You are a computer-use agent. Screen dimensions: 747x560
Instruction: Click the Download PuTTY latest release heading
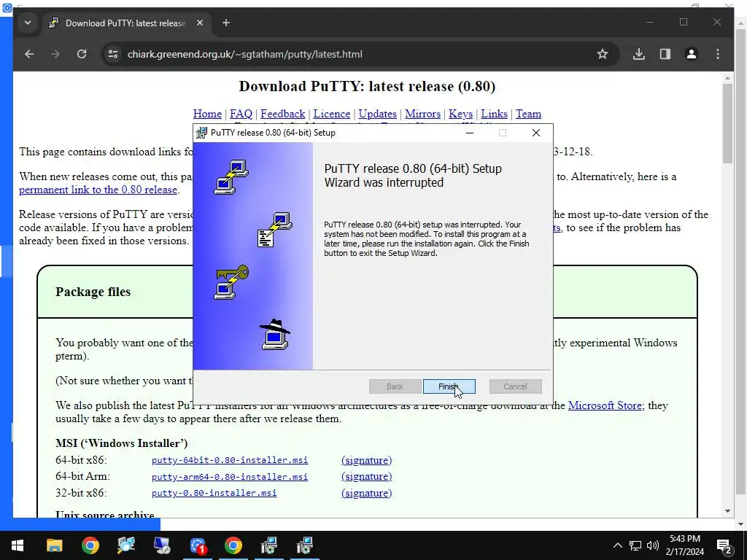pyautogui.click(x=368, y=86)
